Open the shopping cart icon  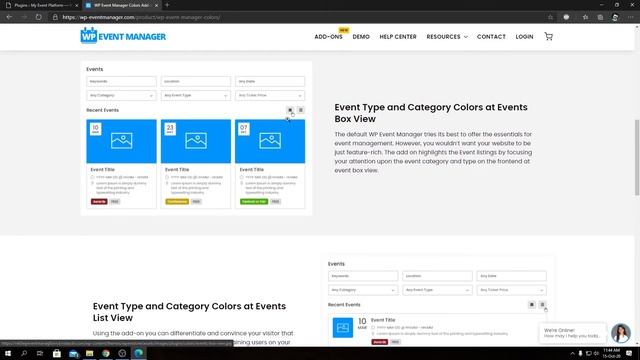(x=549, y=36)
